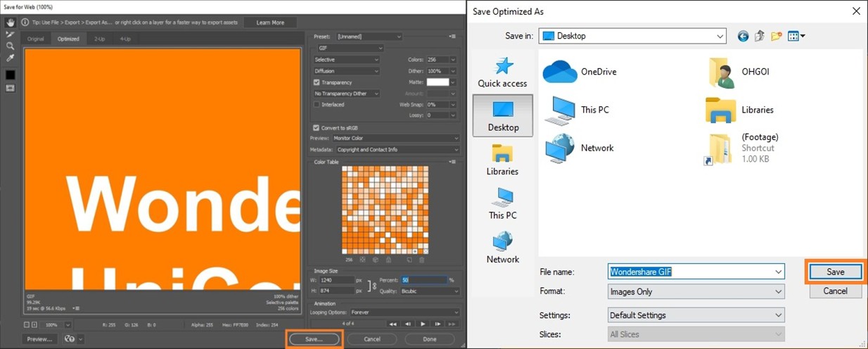Select Network in places sidebar
The width and height of the screenshot is (868, 349).
click(x=503, y=248)
